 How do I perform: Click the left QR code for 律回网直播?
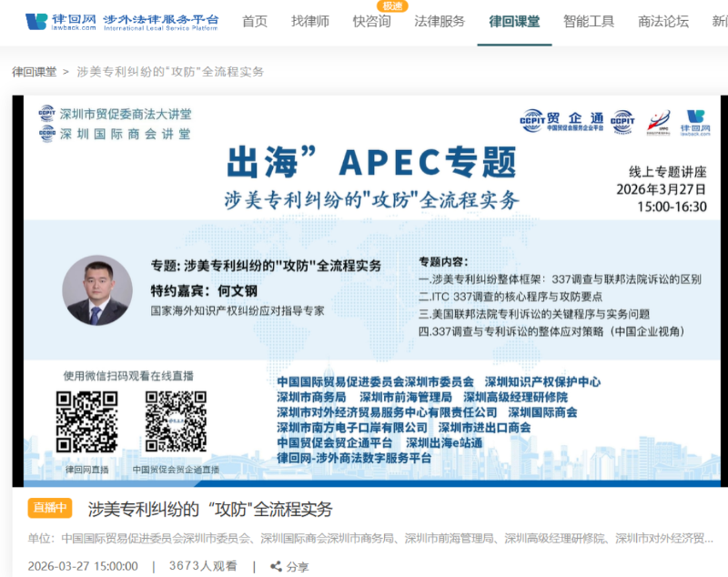pyautogui.click(x=86, y=422)
